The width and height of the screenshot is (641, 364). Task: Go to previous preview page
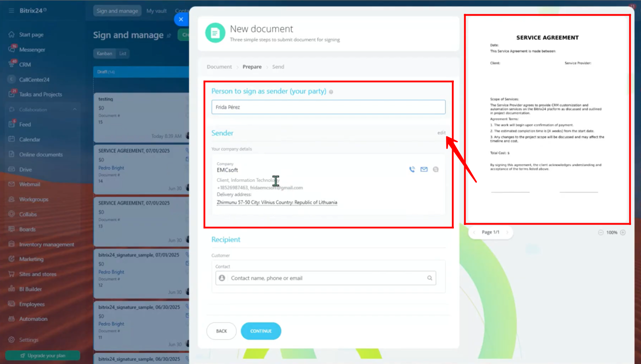[x=474, y=232]
